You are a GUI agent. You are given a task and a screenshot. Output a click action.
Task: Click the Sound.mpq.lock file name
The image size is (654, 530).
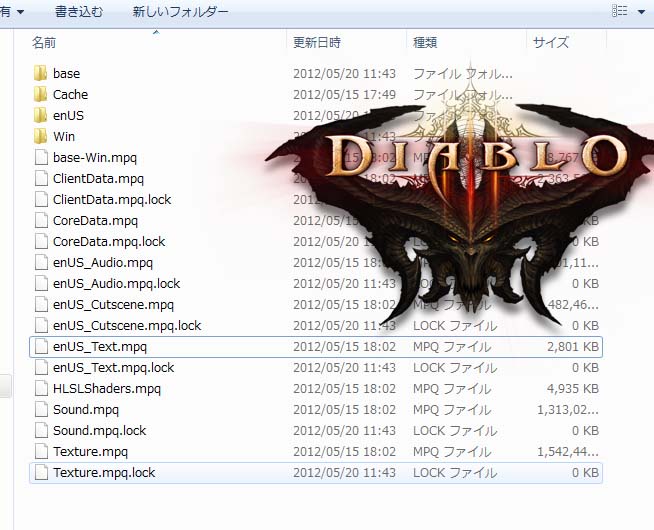point(99,431)
